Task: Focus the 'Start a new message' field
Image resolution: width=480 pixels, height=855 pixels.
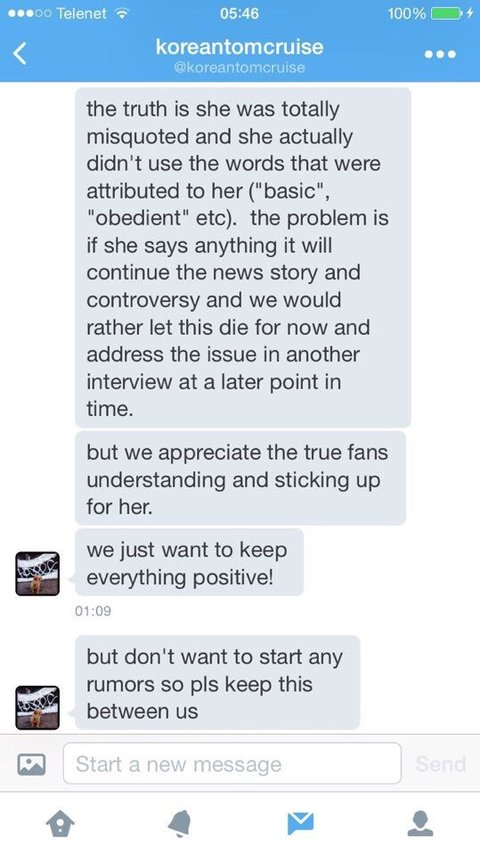Action: pyautogui.click(x=232, y=763)
